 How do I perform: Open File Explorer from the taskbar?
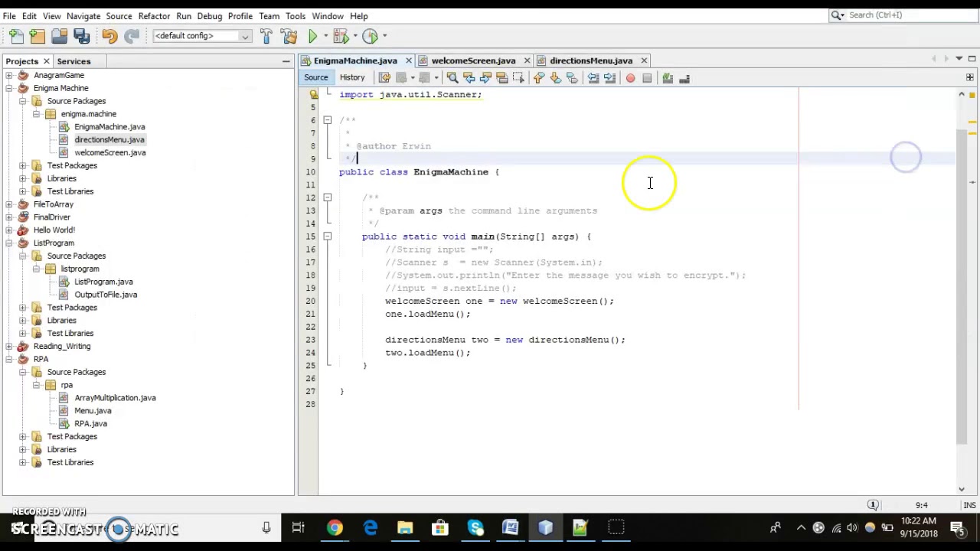click(405, 528)
